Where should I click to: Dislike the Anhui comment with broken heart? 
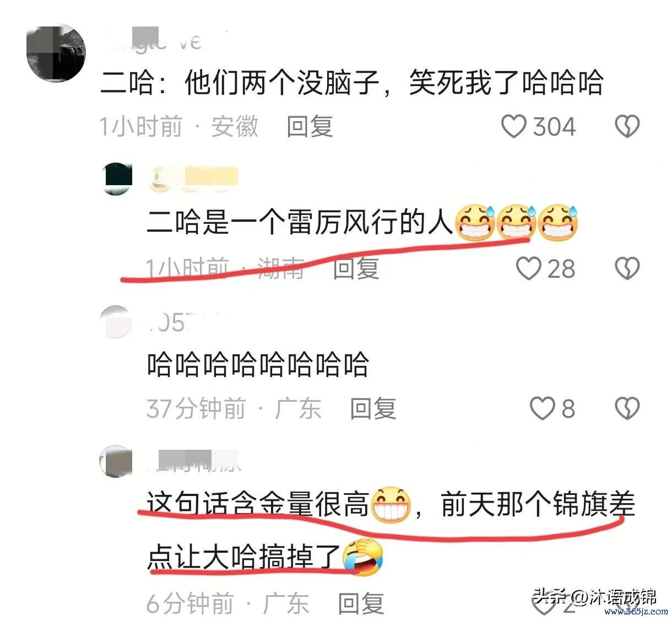tap(627, 127)
